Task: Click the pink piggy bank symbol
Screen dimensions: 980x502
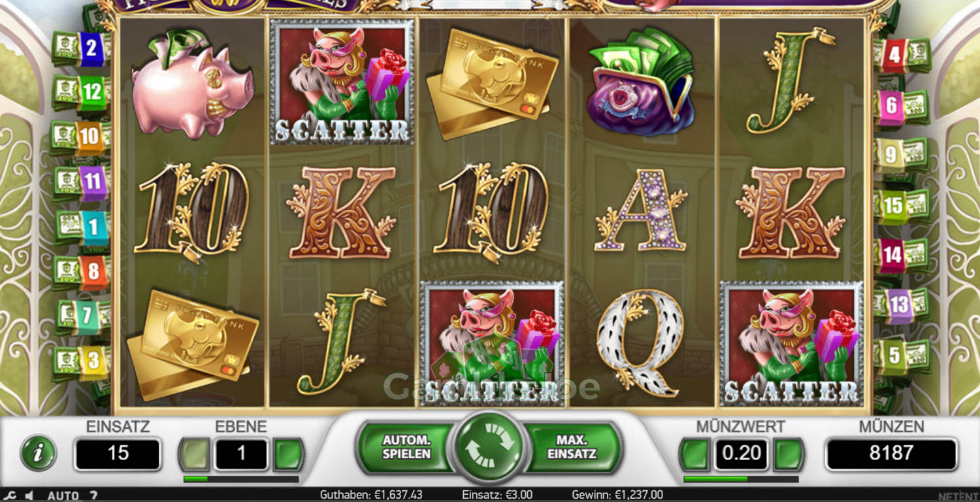Action: click(x=191, y=84)
